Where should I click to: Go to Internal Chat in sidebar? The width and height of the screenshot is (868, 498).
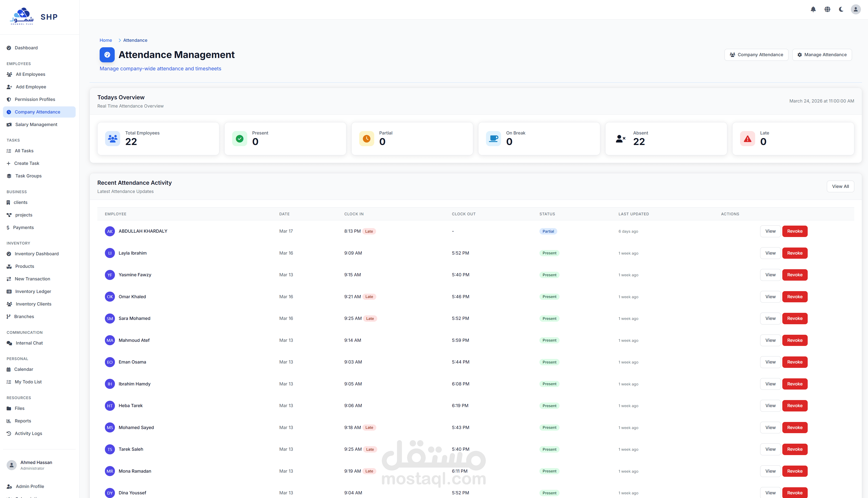click(x=29, y=343)
